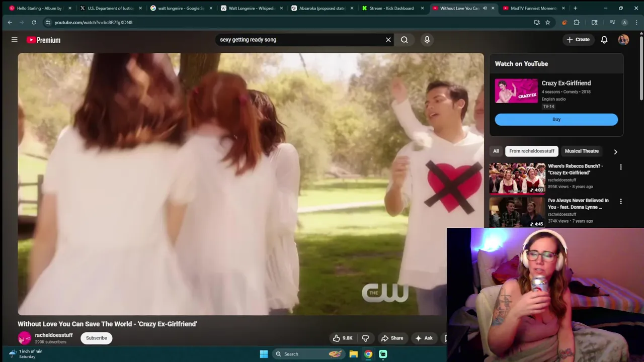Click the browser back arrow
The image size is (644, 362).
10,22
